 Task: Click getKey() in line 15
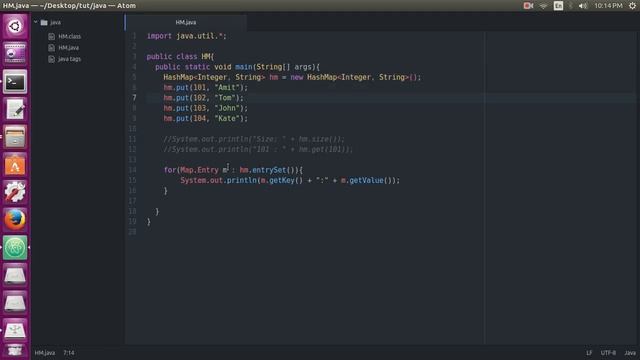[286, 180]
